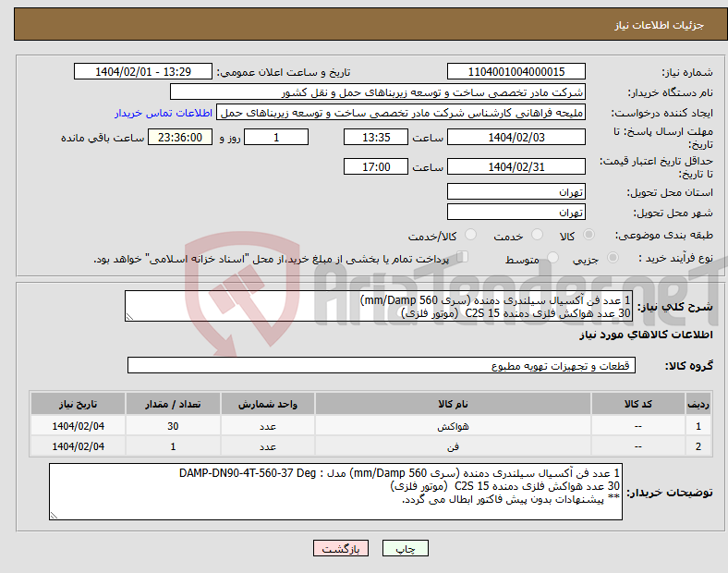728x573 pixels.
Task: Click the نام دستگاه خریدار label
Action: [671, 92]
